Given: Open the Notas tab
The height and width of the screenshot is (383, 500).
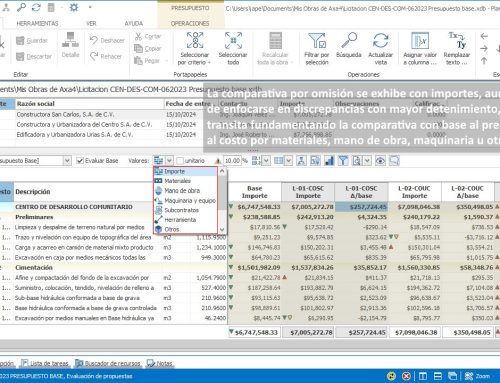Looking at the screenshot, I should click(x=160, y=363).
